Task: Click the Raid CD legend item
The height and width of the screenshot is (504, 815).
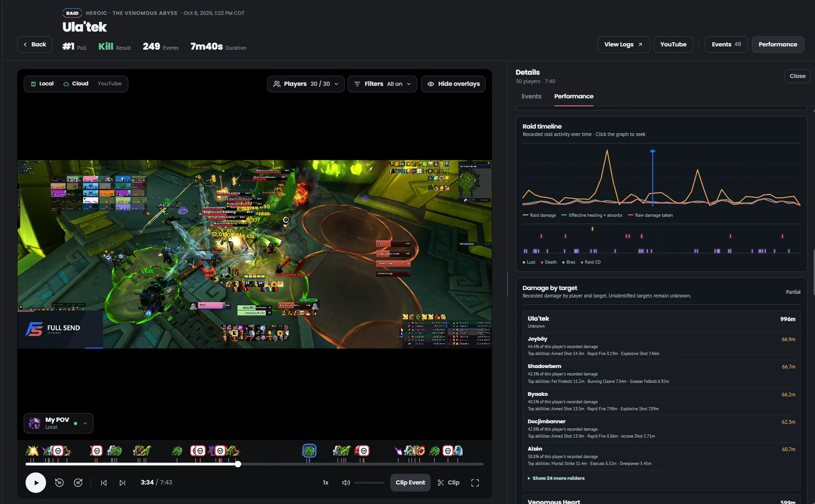Action: 590,262
